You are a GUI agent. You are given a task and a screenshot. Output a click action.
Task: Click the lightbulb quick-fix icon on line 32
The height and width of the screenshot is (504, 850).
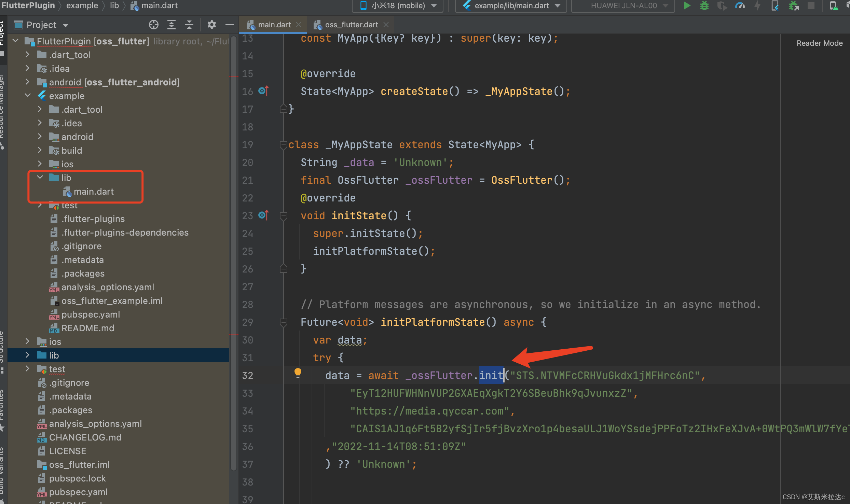pyautogui.click(x=298, y=373)
